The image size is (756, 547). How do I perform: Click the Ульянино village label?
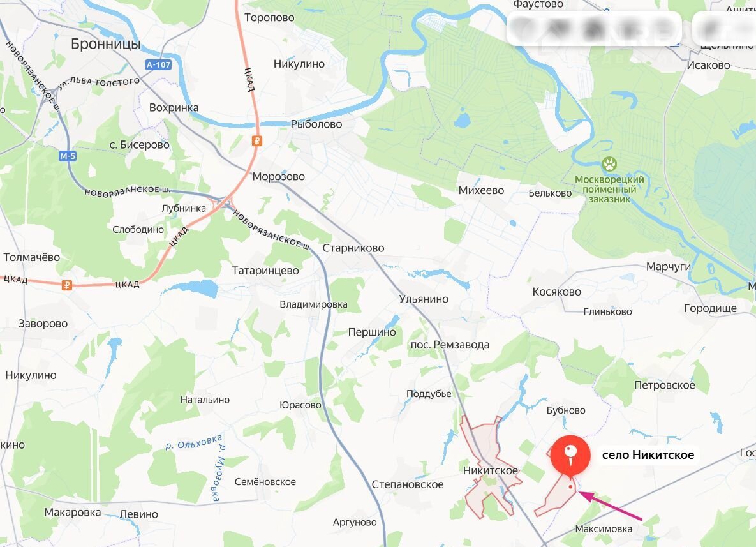pyautogui.click(x=424, y=299)
